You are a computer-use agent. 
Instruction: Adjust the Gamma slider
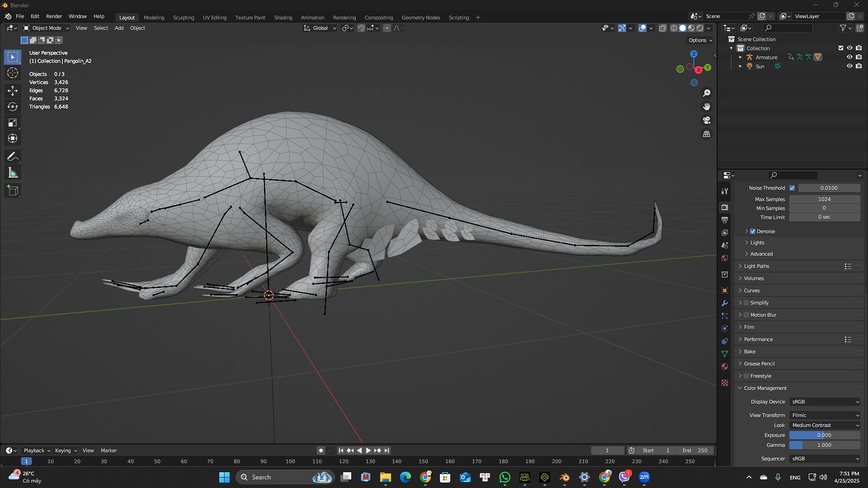(x=825, y=445)
